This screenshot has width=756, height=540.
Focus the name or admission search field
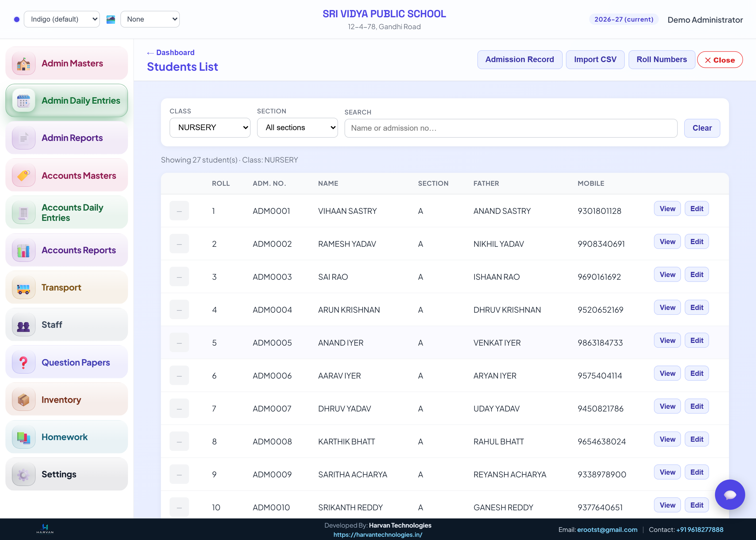point(511,128)
